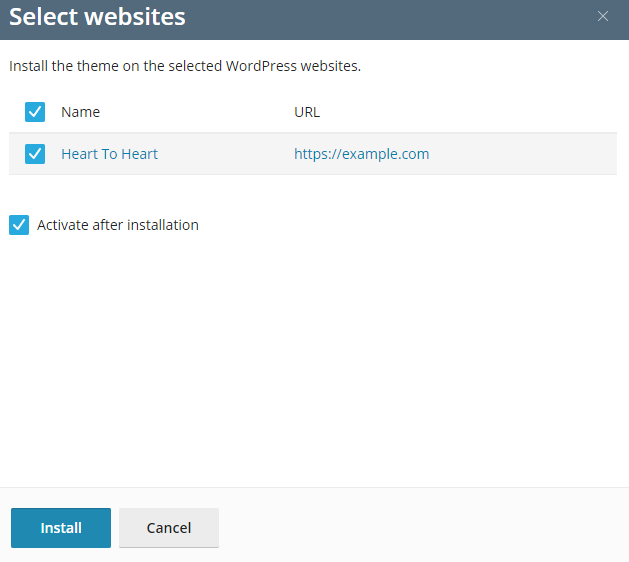629x562 pixels.
Task: Sort by the Name column header
Action: (80, 112)
